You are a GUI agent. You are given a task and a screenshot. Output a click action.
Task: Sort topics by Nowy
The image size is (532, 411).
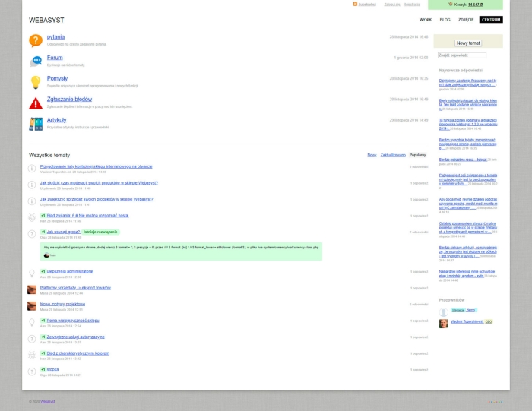pos(372,155)
